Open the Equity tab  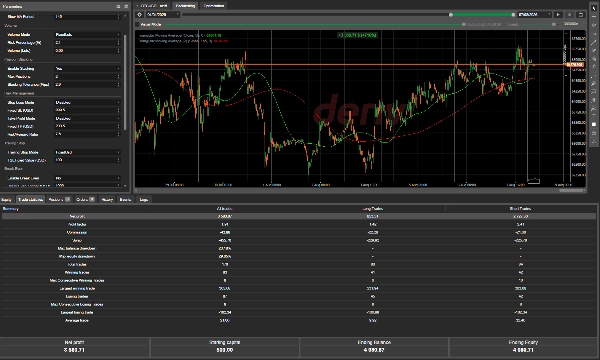point(7,199)
